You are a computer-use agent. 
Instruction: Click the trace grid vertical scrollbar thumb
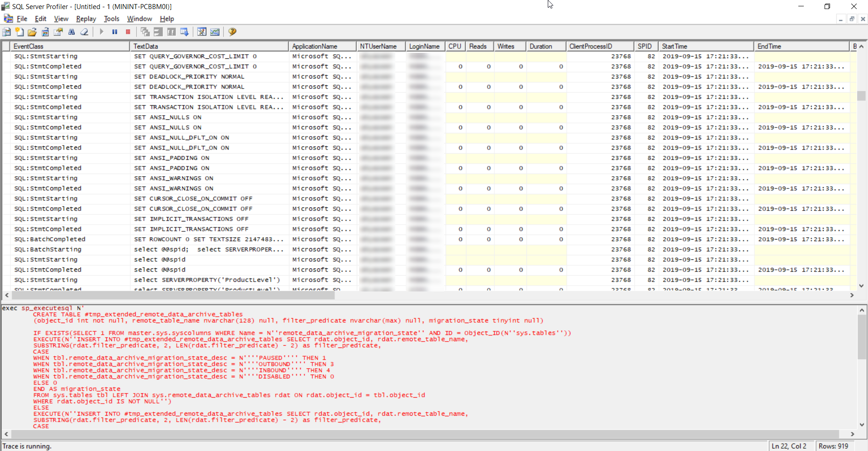[x=861, y=96]
